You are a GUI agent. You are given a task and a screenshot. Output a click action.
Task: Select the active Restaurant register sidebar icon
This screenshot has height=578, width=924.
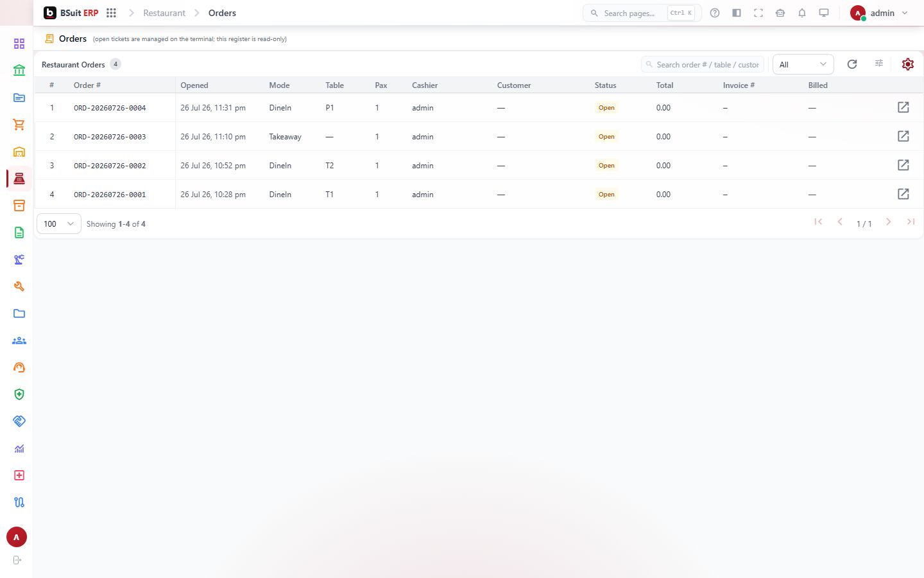point(19,179)
